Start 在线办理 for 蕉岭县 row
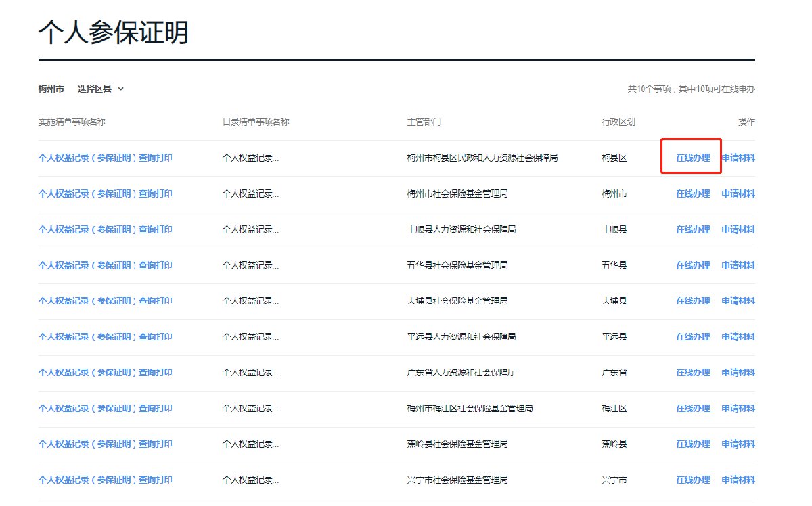The width and height of the screenshot is (812, 506). tap(693, 444)
